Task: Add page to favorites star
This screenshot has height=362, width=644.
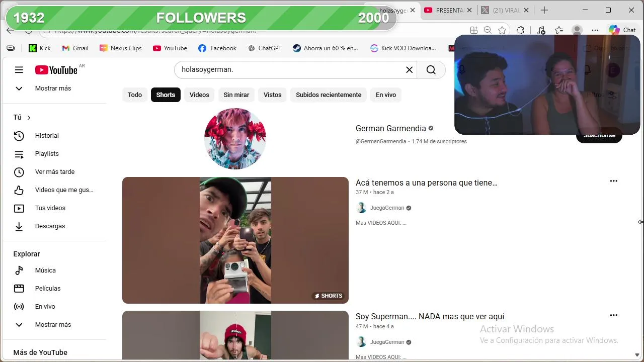Action: point(502,30)
